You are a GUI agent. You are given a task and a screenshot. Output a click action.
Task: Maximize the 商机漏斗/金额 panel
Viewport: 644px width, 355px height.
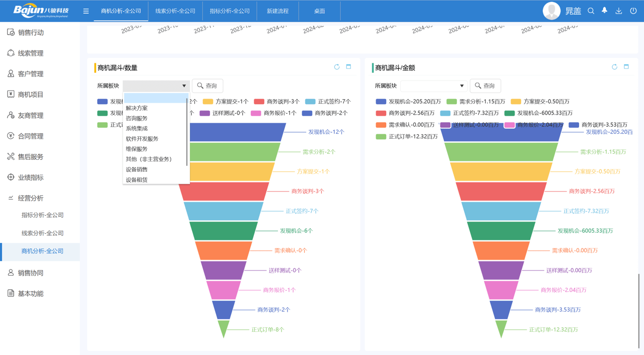click(x=626, y=67)
